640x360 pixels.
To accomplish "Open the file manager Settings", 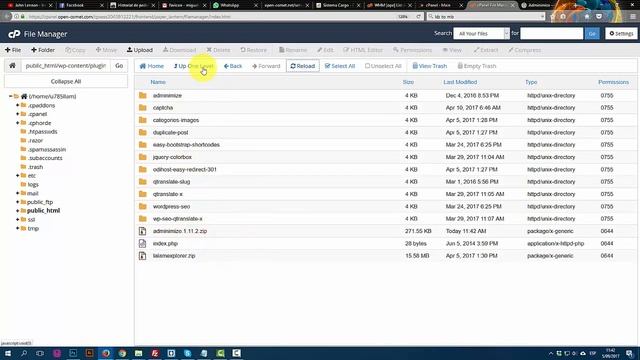I will pyautogui.click(x=621, y=33).
